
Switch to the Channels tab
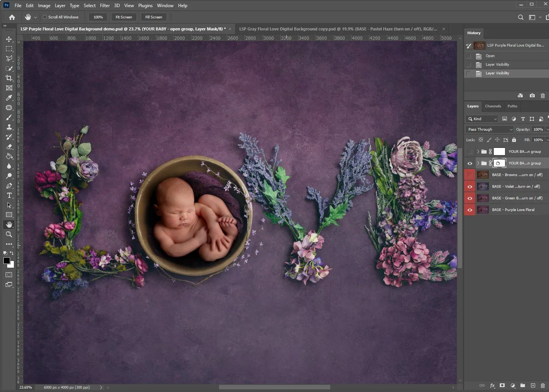click(493, 106)
